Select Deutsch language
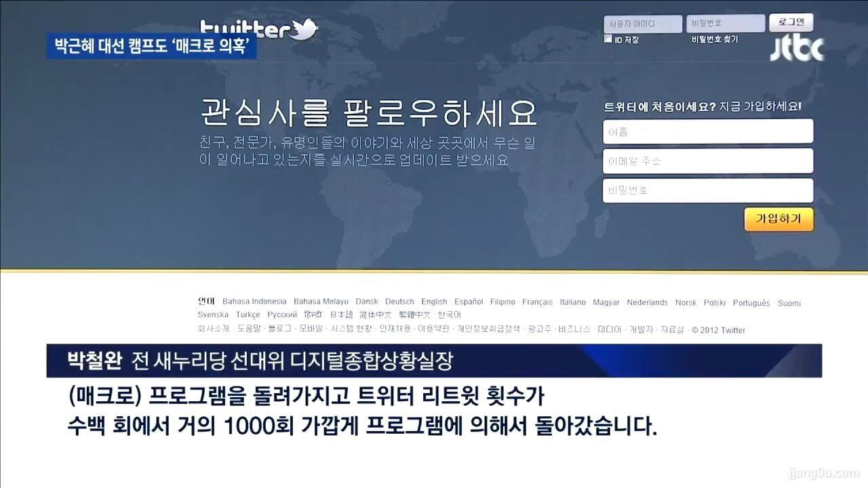868x488 pixels. click(x=399, y=302)
